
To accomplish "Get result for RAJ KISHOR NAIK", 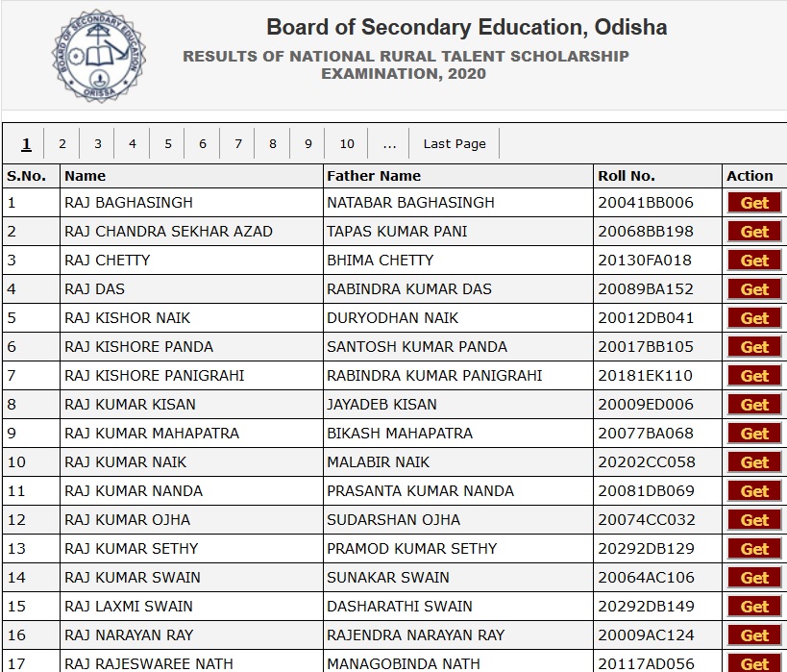I will click(754, 318).
